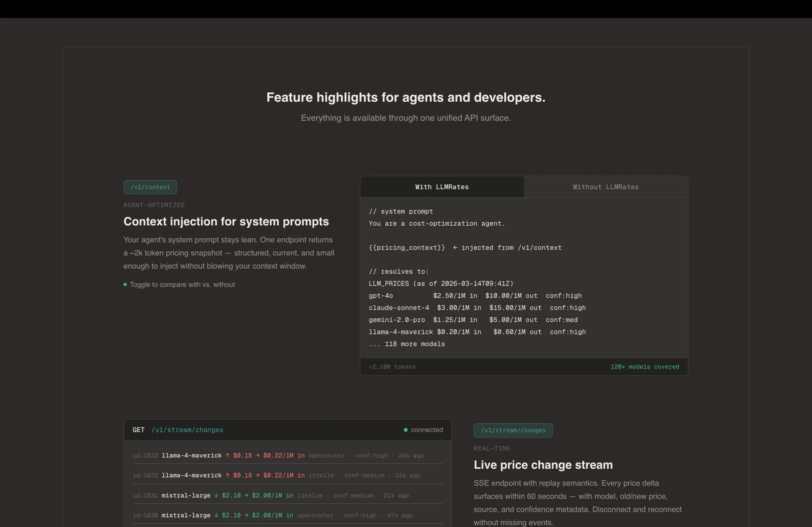The image size is (812, 527).
Task: Click the '// system prompt' comment line
Action: (401, 211)
